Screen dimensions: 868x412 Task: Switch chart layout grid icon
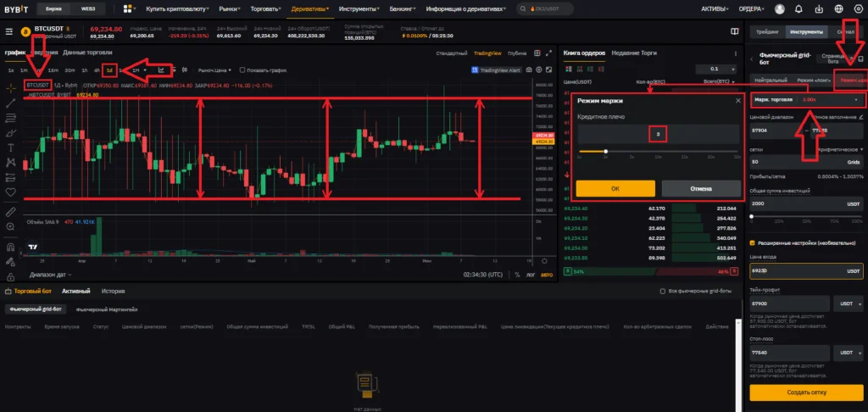pyautogui.click(x=537, y=53)
